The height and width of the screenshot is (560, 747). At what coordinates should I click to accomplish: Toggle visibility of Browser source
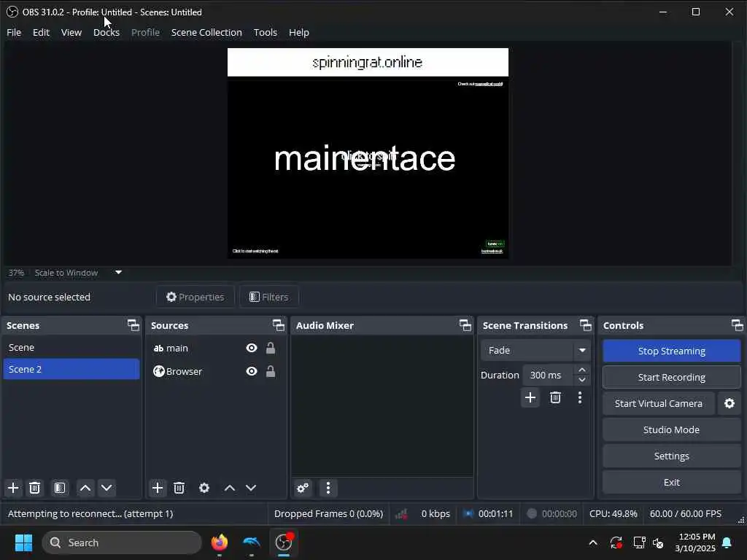pos(252,371)
